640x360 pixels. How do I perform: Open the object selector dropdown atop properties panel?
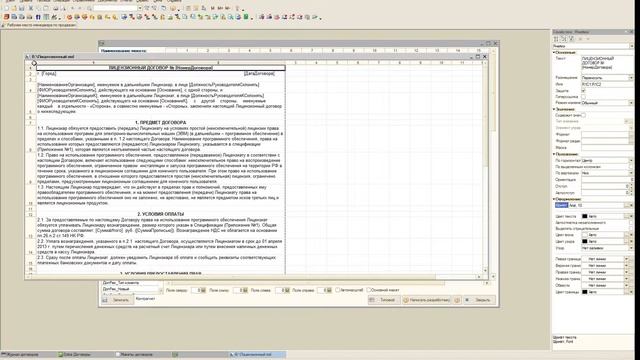631,46
